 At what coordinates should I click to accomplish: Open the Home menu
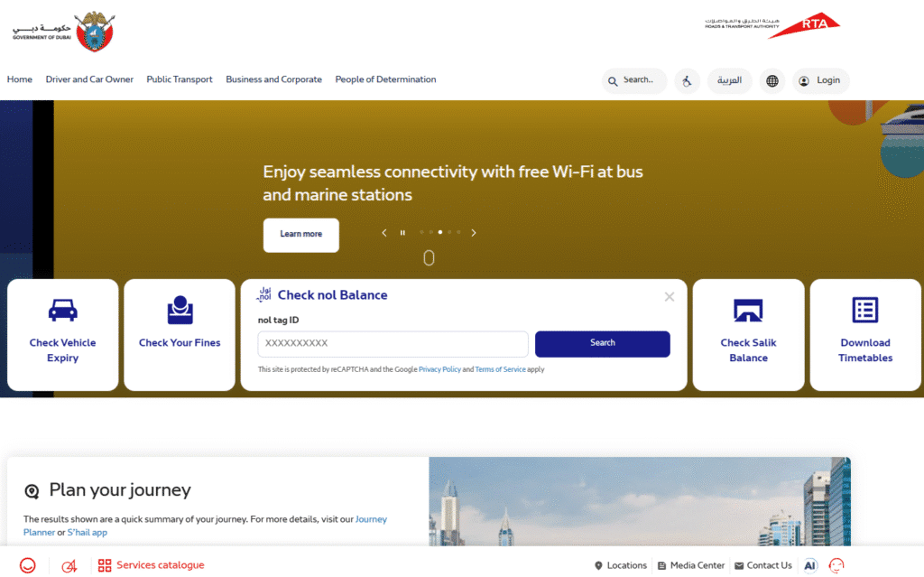(x=20, y=79)
